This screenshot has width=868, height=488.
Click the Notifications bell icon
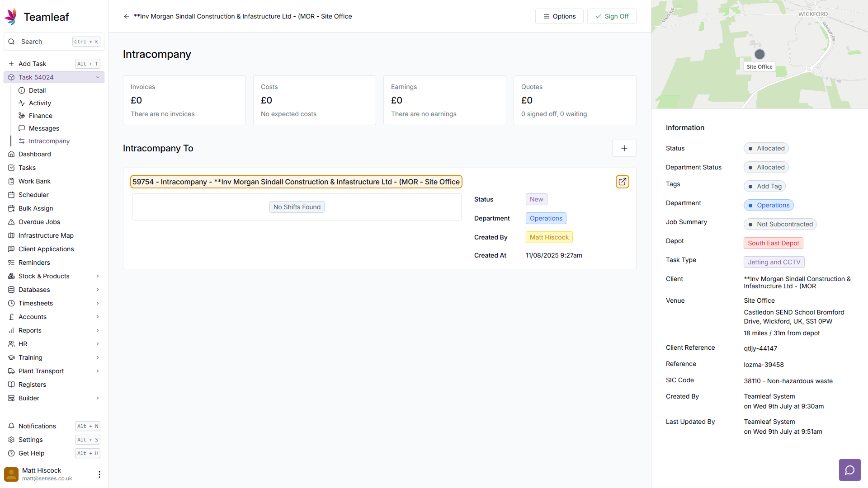[11, 426]
